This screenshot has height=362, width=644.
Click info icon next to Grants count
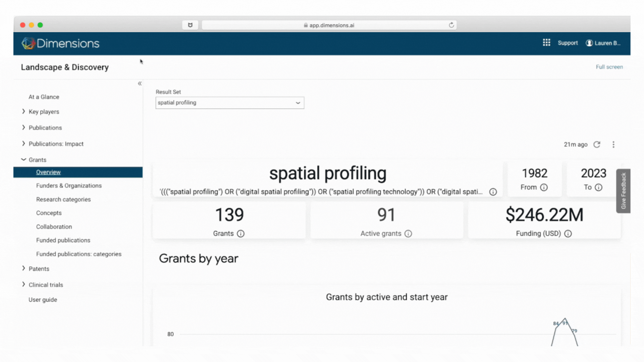[240, 234]
